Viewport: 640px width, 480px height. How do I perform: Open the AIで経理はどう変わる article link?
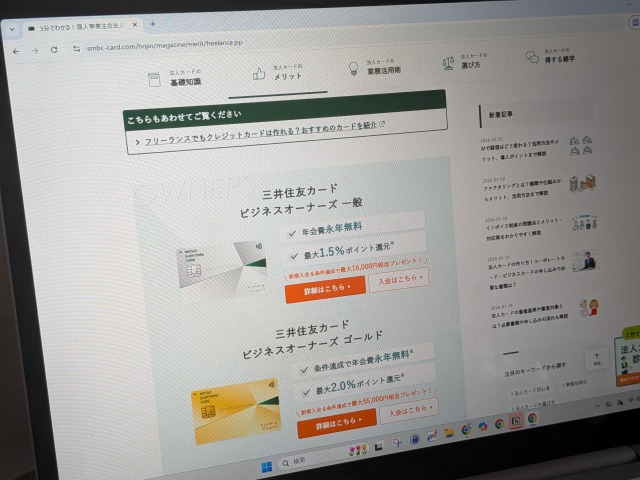tap(520, 149)
